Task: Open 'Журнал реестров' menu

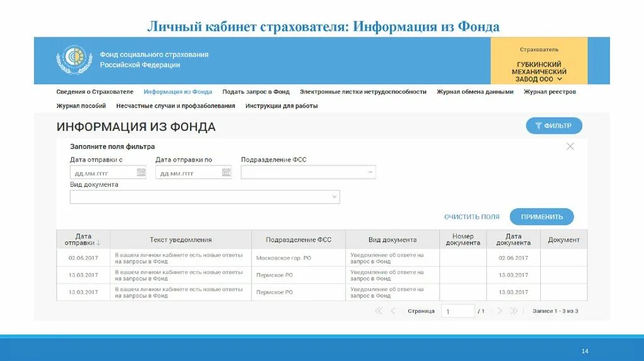Action: [550, 92]
